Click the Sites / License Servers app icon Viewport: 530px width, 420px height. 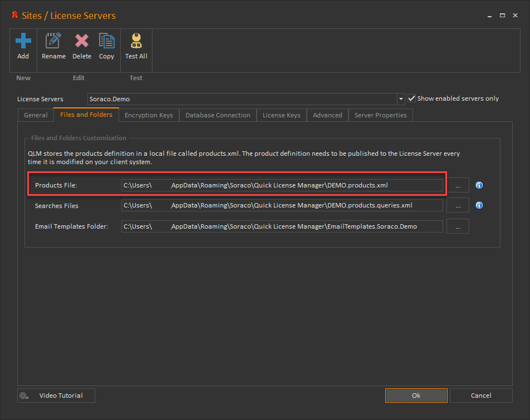14,15
